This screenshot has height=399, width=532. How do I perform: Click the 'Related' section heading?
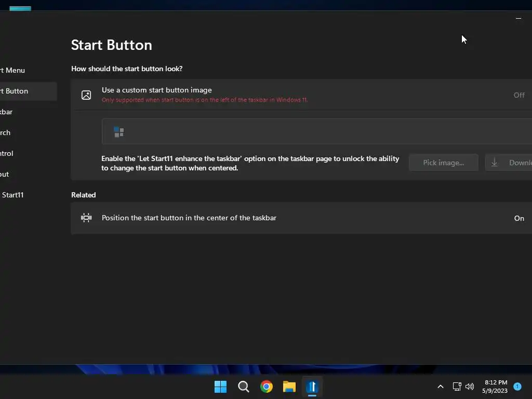[84, 195]
